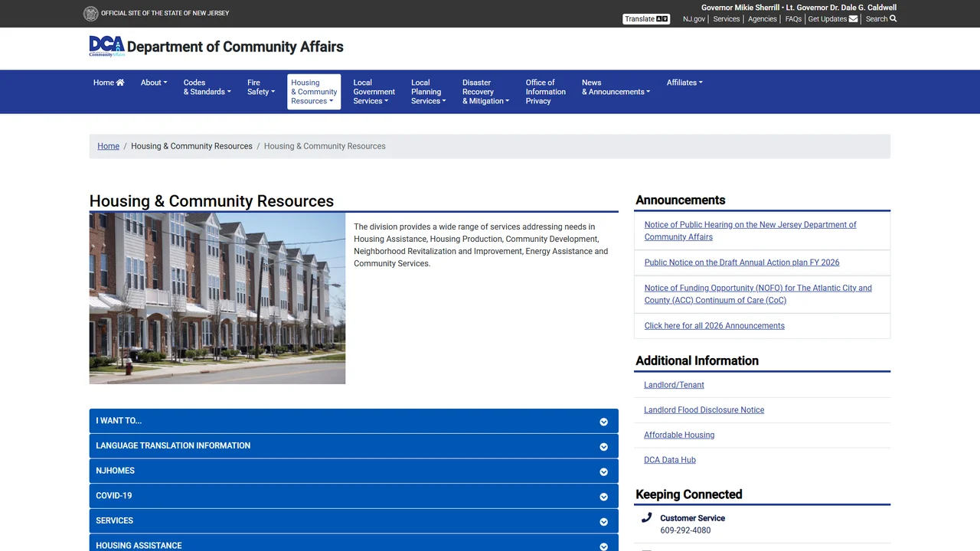Open Disaster Recovery & Mitigation menu

point(485,92)
